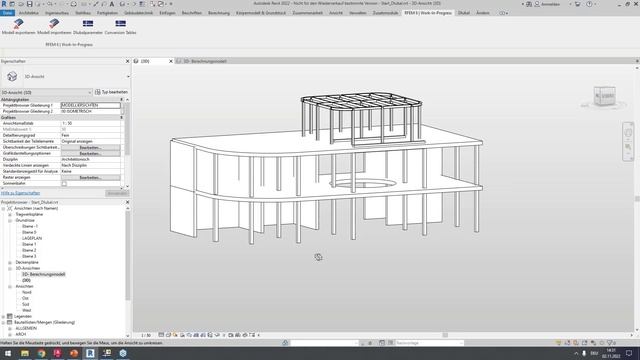Toggle Select links in status bar
The width and height of the screenshot is (640, 360).
pos(559,343)
